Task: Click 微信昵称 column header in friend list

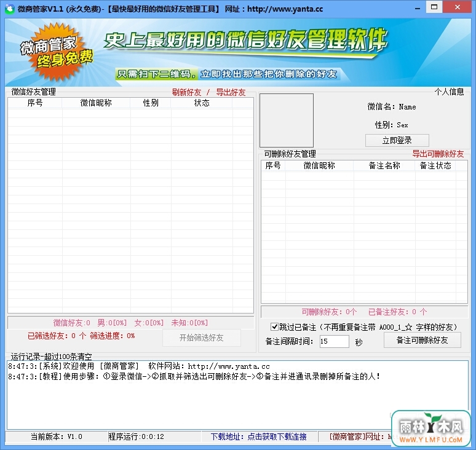Action: [x=96, y=103]
